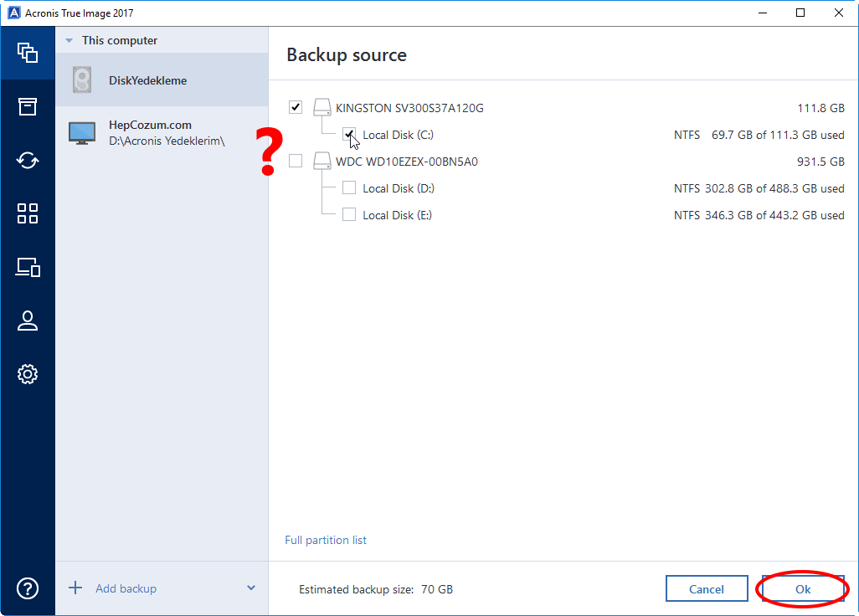Check the Local Disk (E:) checkbox
This screenshot has height=616, width=859.
click(349, 214)
